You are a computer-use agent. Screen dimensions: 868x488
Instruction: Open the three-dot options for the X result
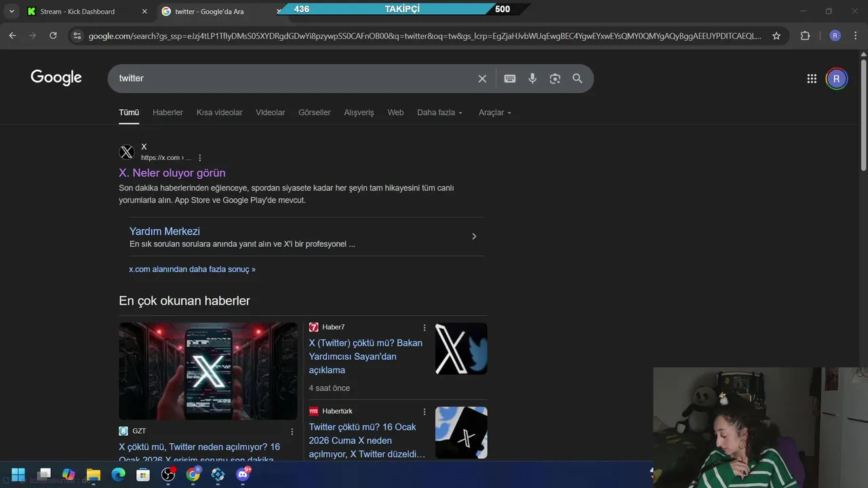199,158
